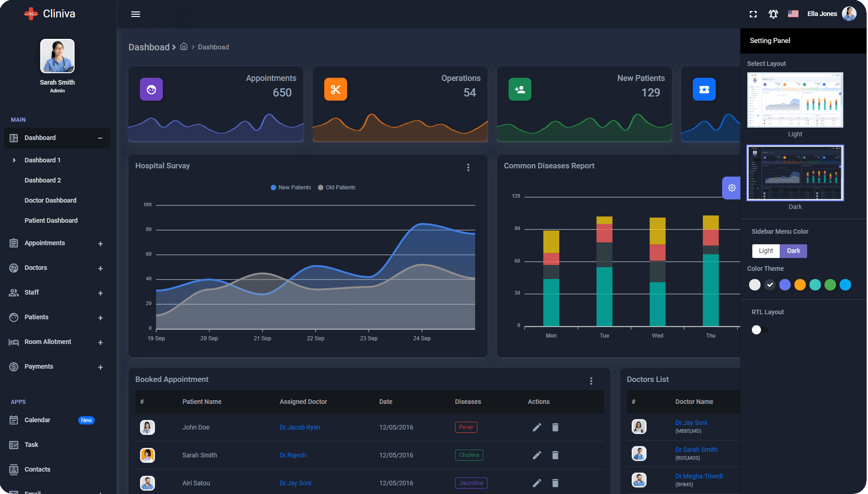
Task: Open the Calendar menu label
Action: [38, 420]
